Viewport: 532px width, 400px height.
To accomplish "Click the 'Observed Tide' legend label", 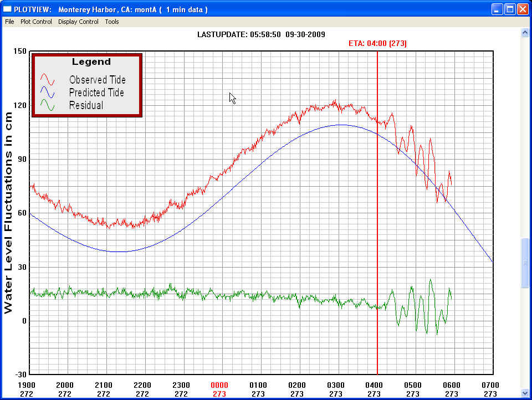I will (98, 80).
